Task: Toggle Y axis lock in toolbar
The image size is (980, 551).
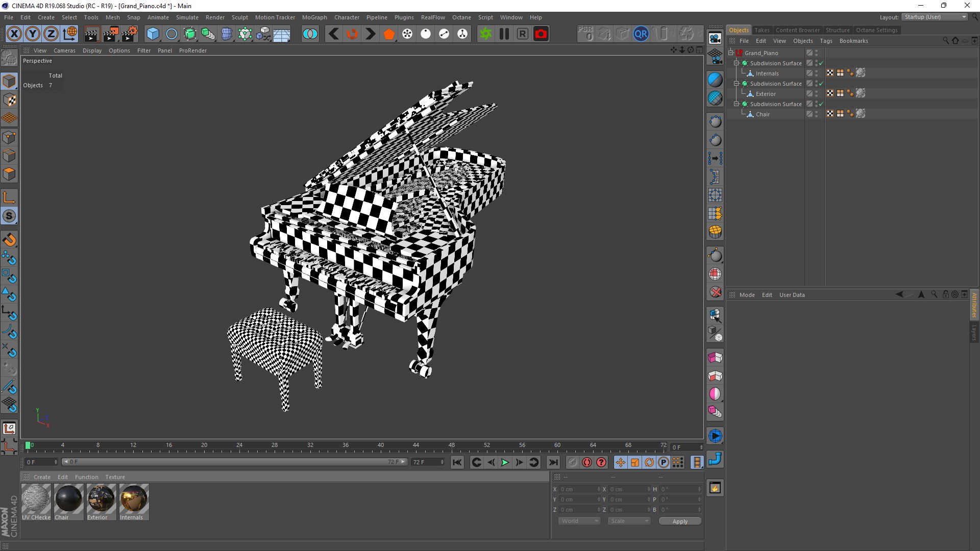Action: coord(33,34)
